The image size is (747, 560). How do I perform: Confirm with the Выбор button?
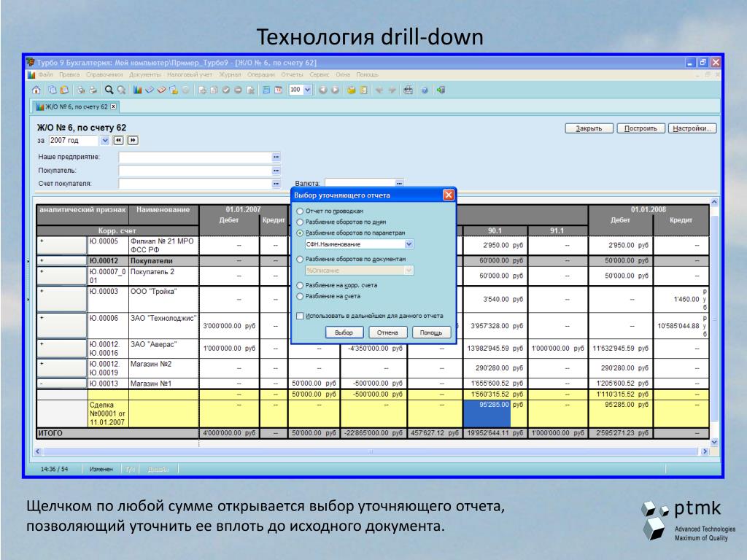344,332
